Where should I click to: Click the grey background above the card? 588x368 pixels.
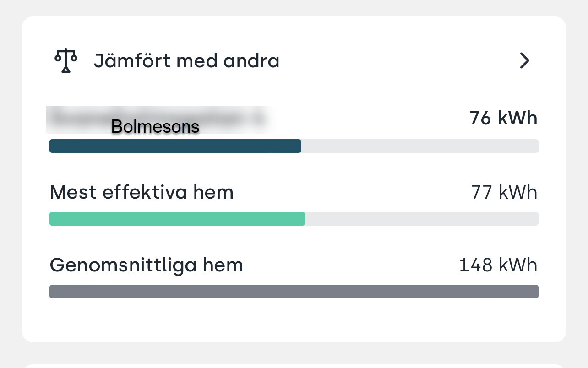(x=294, y=7)
